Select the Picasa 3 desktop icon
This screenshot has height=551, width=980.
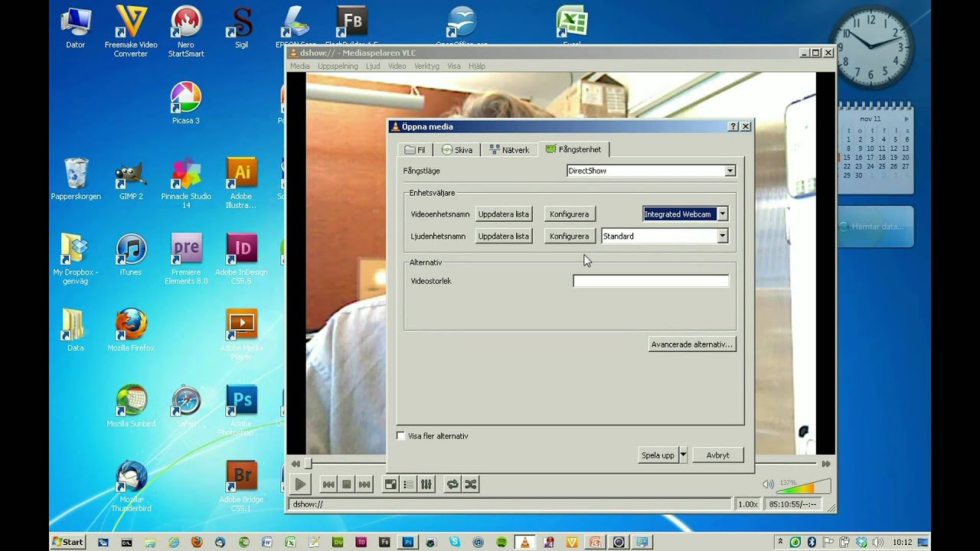click(185, 103)
